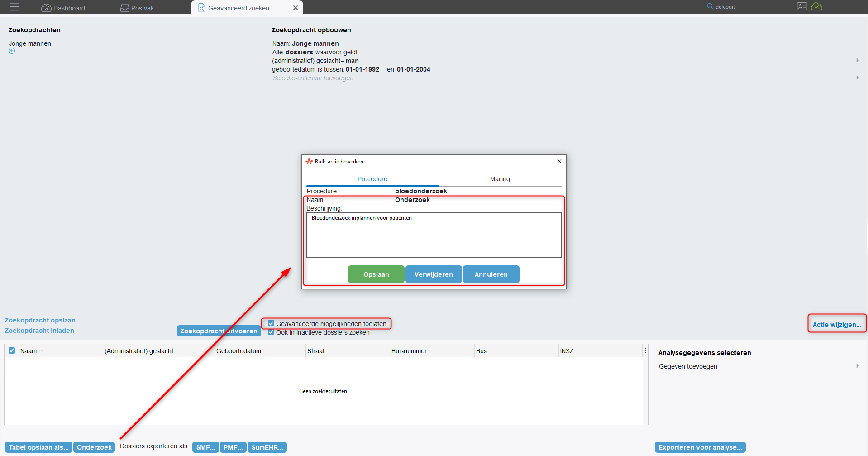Export dossiers as SMF...
The width and height of the screenshot is (868, 456).
point(206,447)
